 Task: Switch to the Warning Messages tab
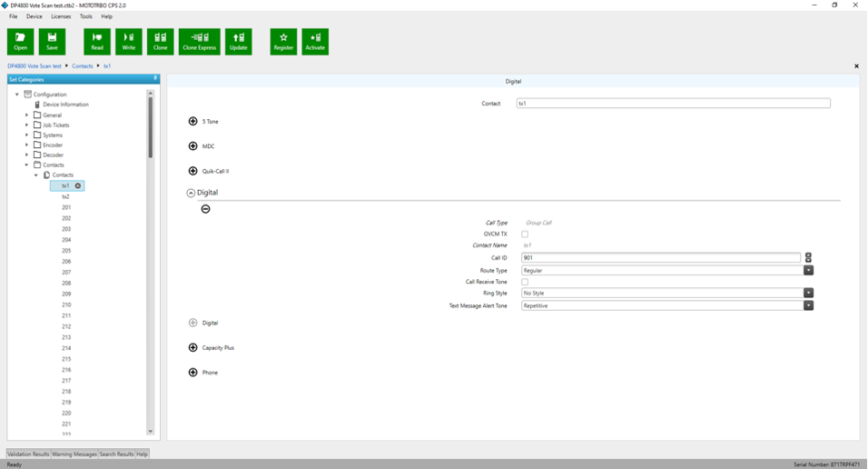[74, 454]
